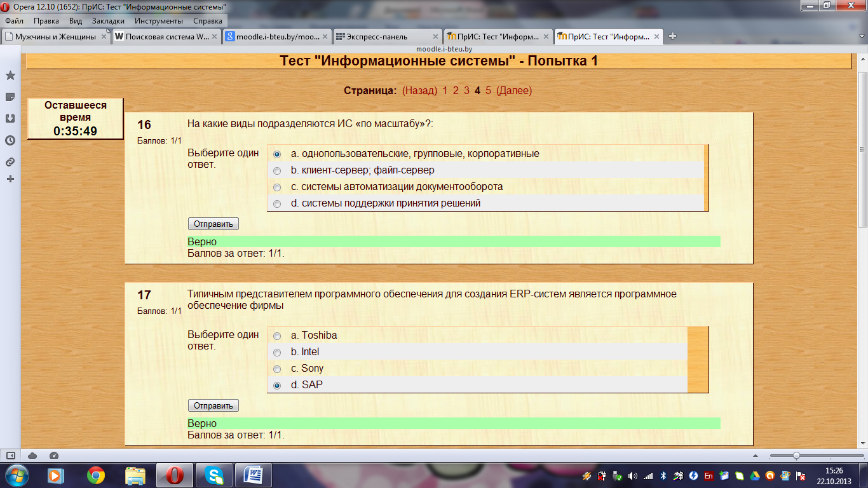The height and width of the screenshot is (488, 868).
Task: Go to next page via (Далее) link
Action: click(514, 90)
